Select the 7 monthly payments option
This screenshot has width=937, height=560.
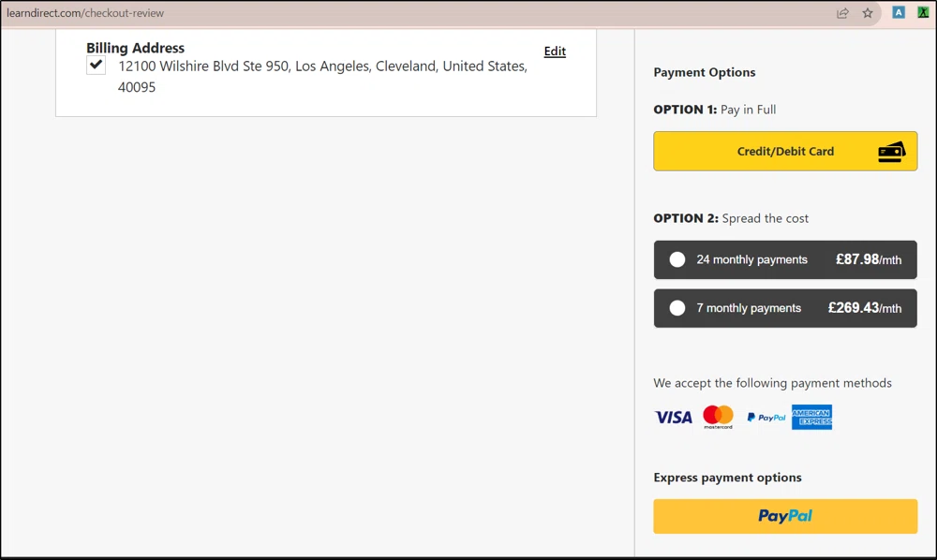[x=677, y=307]
